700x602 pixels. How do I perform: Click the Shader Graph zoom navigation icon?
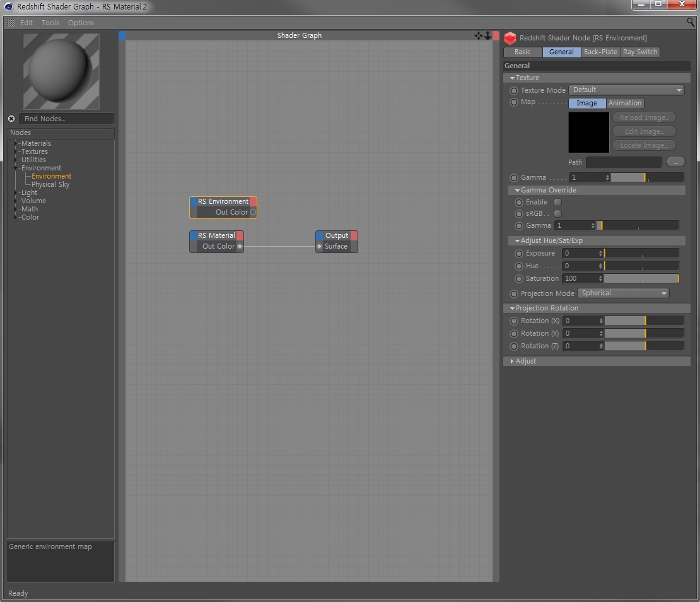click(487, 36)
